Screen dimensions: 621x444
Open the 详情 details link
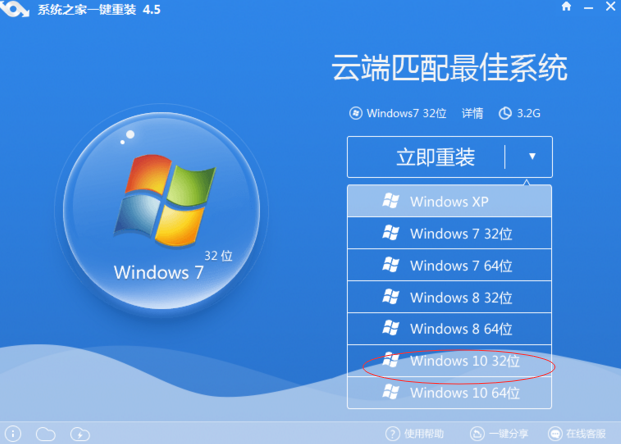[469, 113]
